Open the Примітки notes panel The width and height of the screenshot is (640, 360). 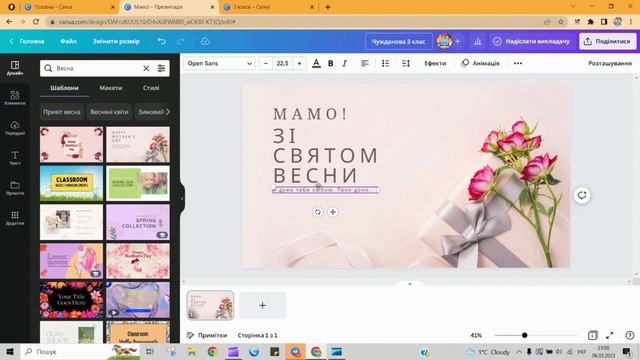tap(207, 335)
